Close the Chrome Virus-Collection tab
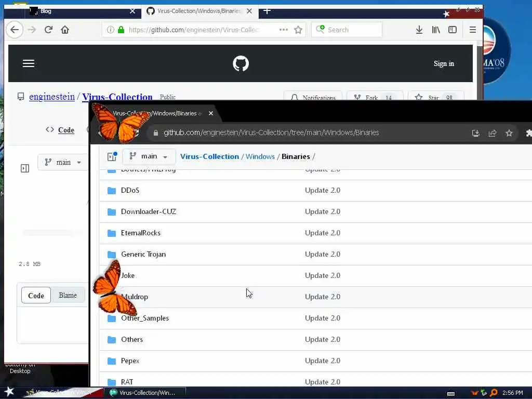 (x=211, y=113)
